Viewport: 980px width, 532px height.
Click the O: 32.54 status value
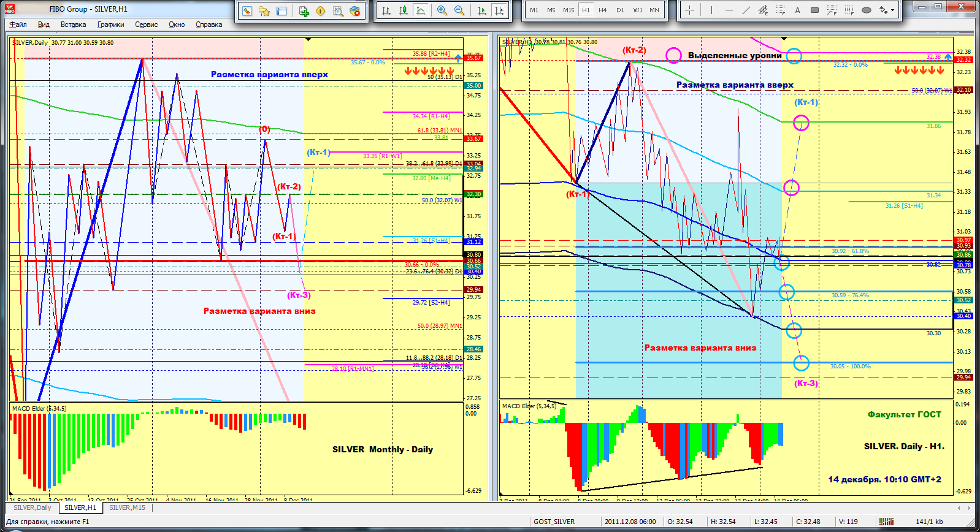(681, 522)
